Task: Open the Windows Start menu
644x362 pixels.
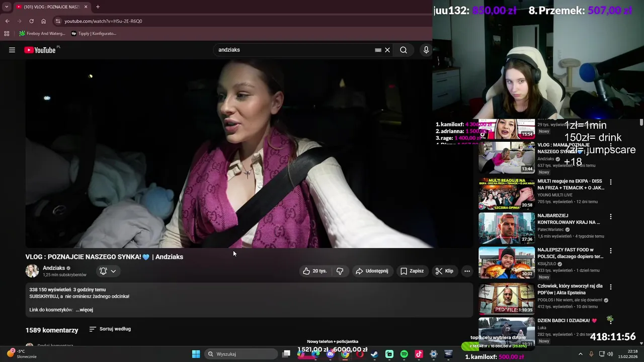Action: point(196,354)
